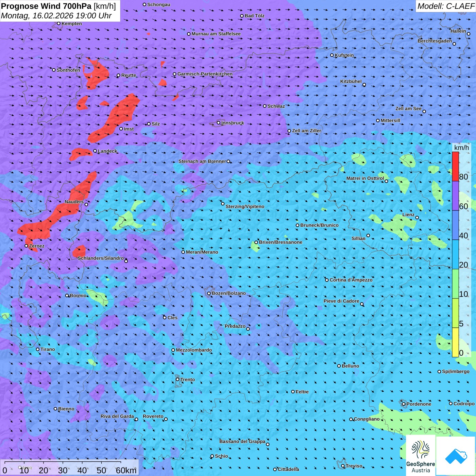
Task: Click the Bozen/Bolzano city marker
Action: point(209,293)
